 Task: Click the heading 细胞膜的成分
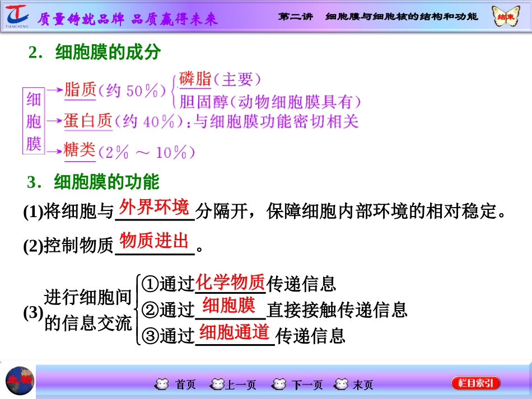point(108,52)
